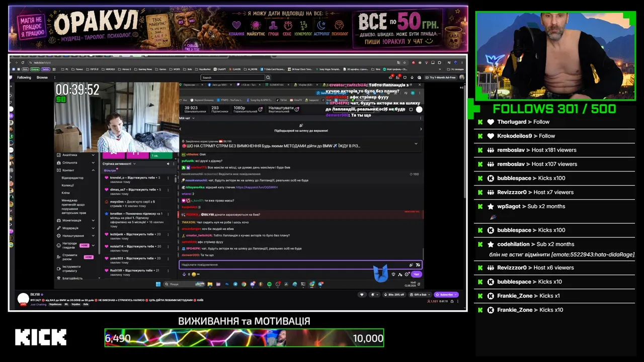Image resolution: width=644 pixels, height=362 pixels.
Task: Click the Just Chatting category link
Action: tap(38, 305)
